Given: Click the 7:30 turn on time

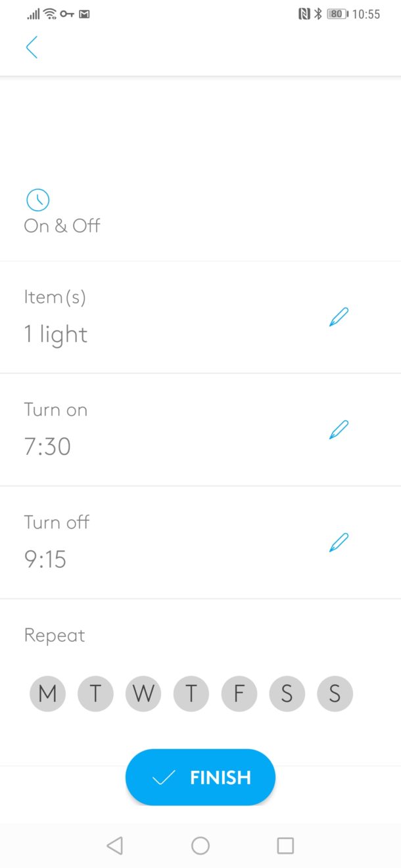Looking at the screenshot, I should [x=47, y=446].
